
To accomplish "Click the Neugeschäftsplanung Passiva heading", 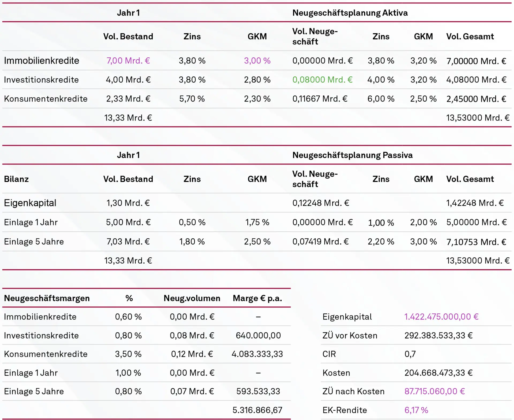I will 352,155.
